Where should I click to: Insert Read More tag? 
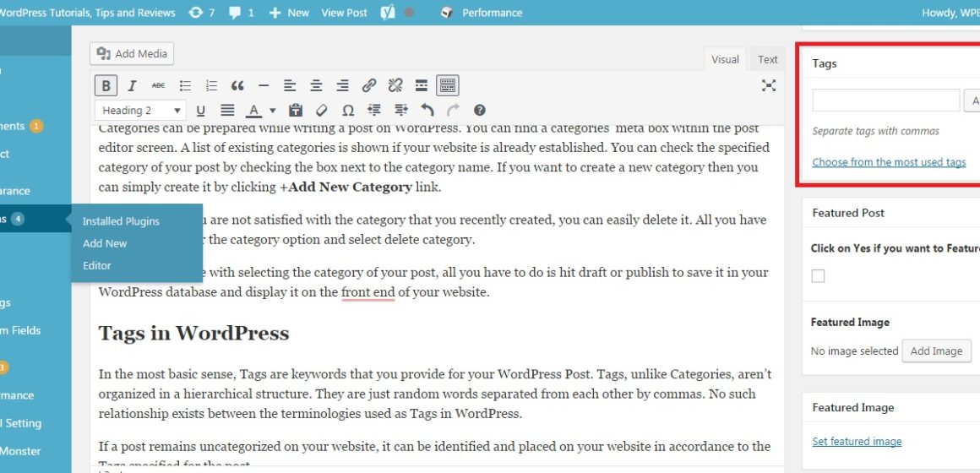click(x=422, y=85)
